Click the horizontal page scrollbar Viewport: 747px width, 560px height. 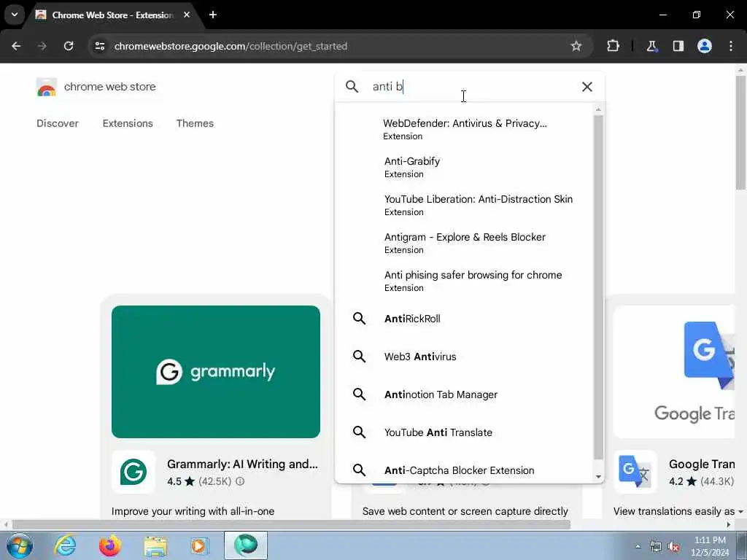point(292,525)
